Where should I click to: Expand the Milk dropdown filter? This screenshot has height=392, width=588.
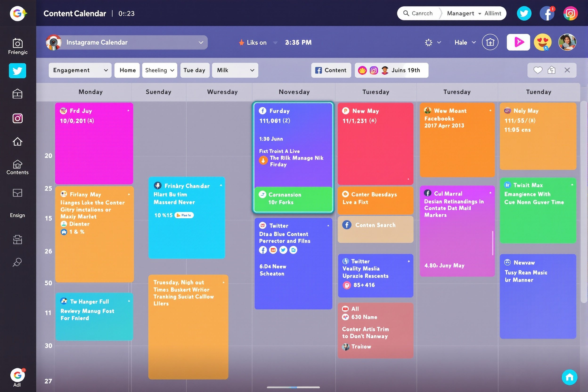(234, 70)
